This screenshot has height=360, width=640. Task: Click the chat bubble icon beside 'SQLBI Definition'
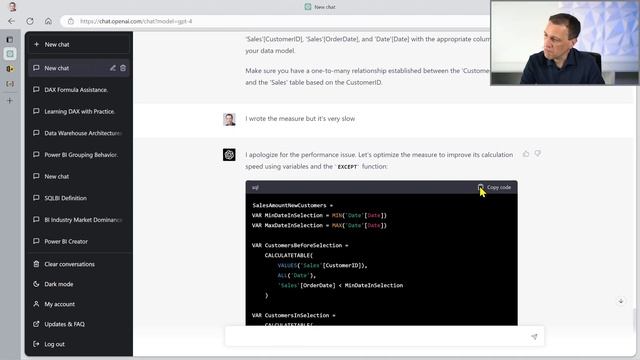pyautogui.click(x=36, y=198)
